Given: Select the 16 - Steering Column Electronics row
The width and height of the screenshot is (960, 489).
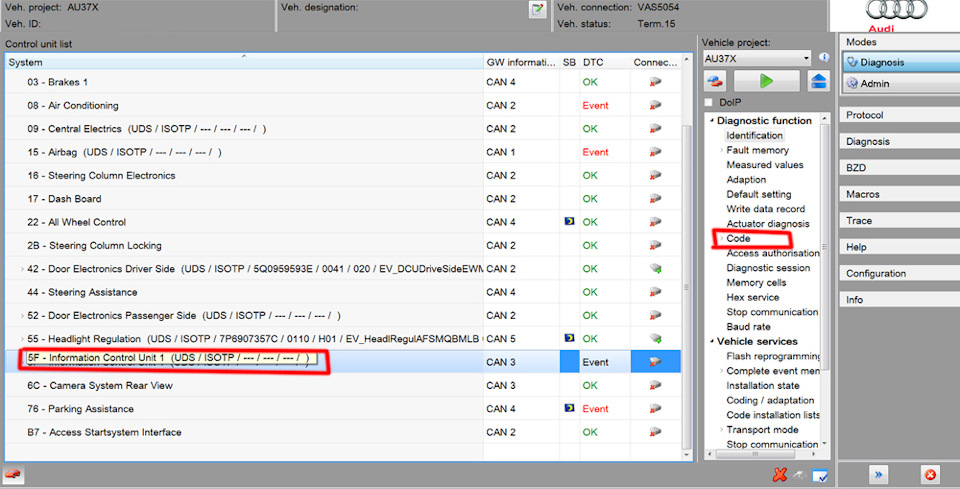Looking at the screenshot, I should coord(343,176).
